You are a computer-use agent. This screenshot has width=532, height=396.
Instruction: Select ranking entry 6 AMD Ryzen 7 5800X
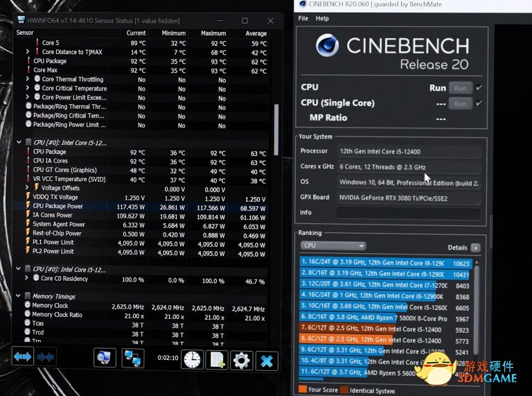click(x=385, y=318)
